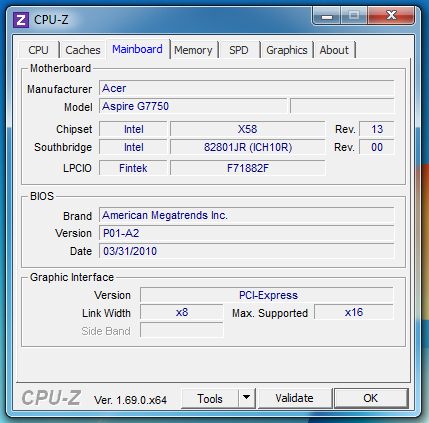
Task: Click the LPCIO vendor Fintek
Action: tap(133, 168)
